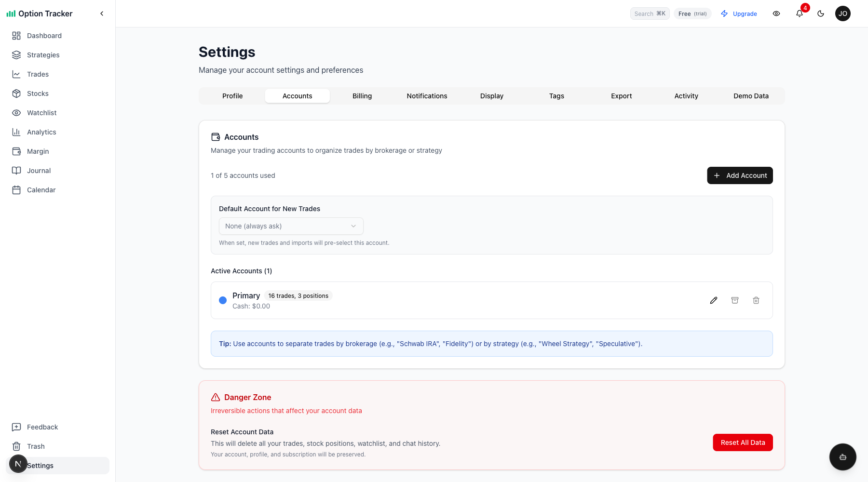This screenshot has width=868, height=482.
Task: Collapse the sidebar with the chevron
Action: [102, 13]
